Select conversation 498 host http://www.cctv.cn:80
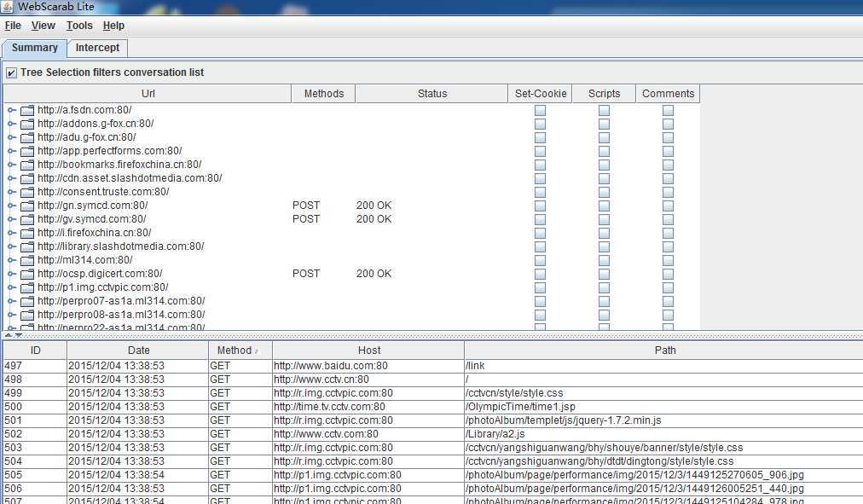The image size is (863, 504). point(321,379)
